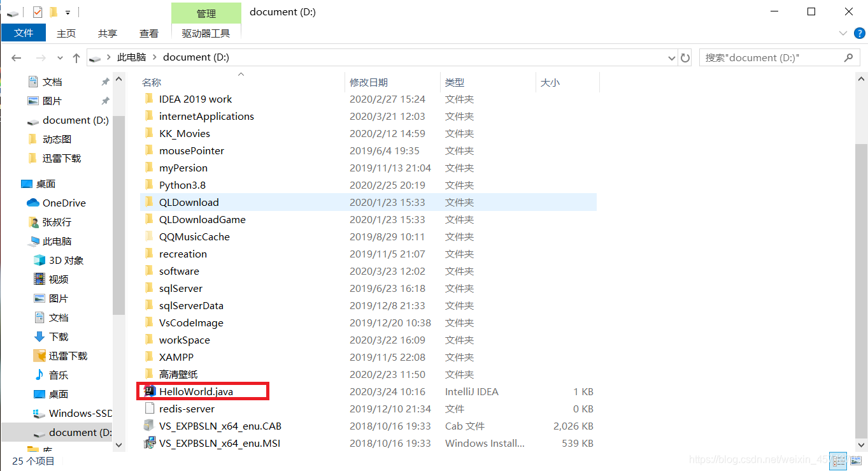
Task: Select pinned 图片 in quick access
Action: 52,101
